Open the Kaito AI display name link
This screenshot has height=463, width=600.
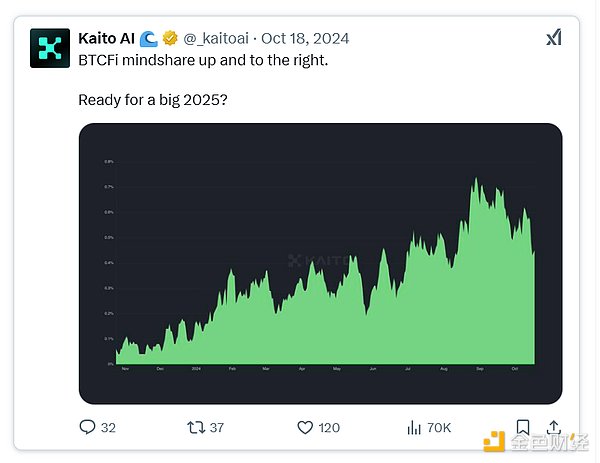107,39
